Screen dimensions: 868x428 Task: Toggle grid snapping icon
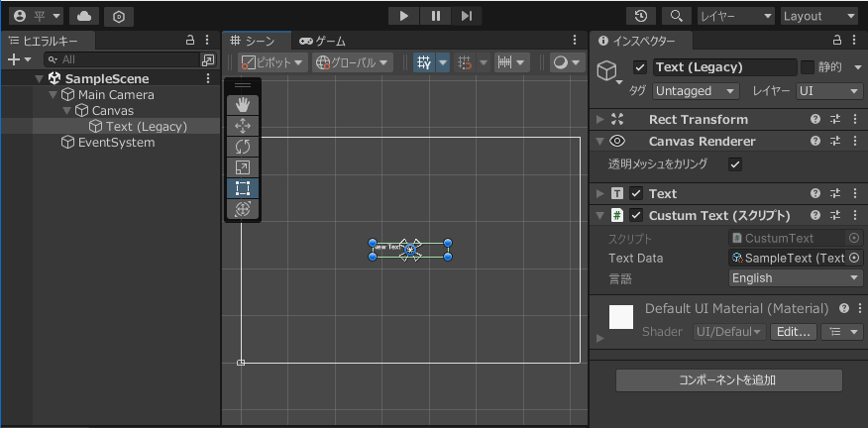tap(465, 62)
